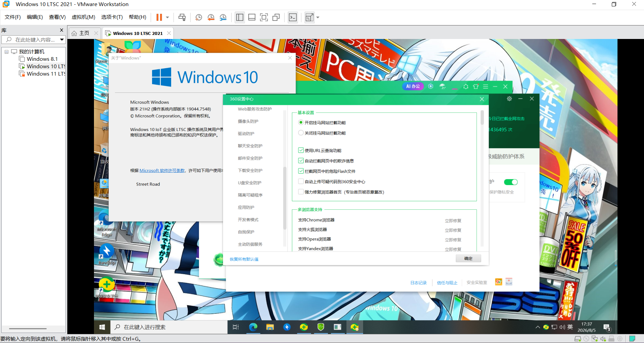This screenshot has width=644, height=343.
Task: Open Bandizip desktop shortcut
Action: pos(107,255)
